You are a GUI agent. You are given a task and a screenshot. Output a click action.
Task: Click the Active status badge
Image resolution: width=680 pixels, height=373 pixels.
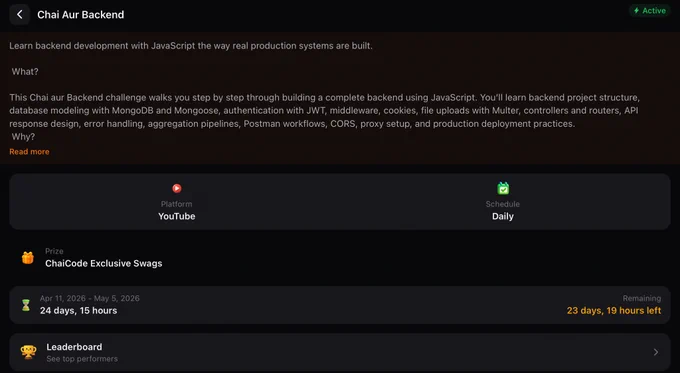click(650, 10)
